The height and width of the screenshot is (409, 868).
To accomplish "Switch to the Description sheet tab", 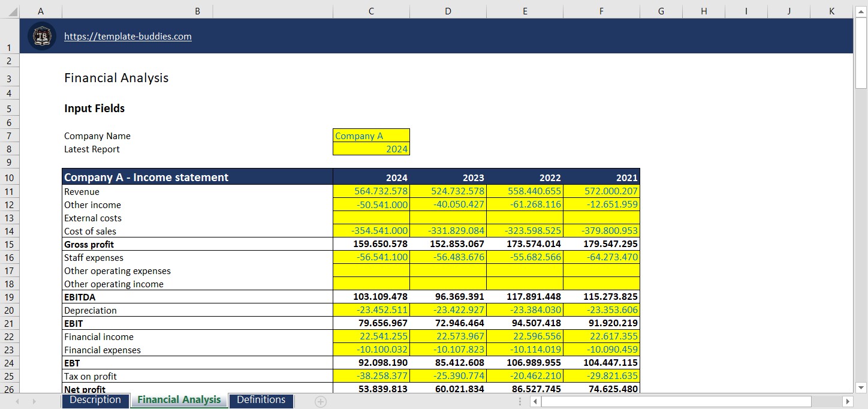I will coord(95,400).
